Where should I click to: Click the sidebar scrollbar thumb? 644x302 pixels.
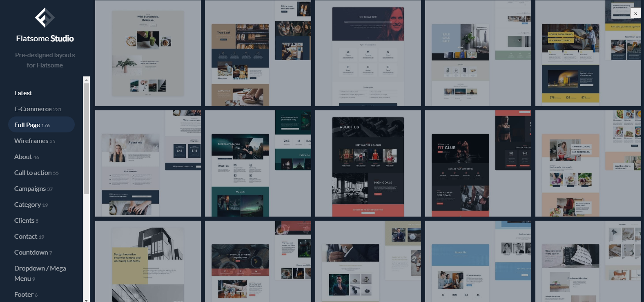(86, 139)
